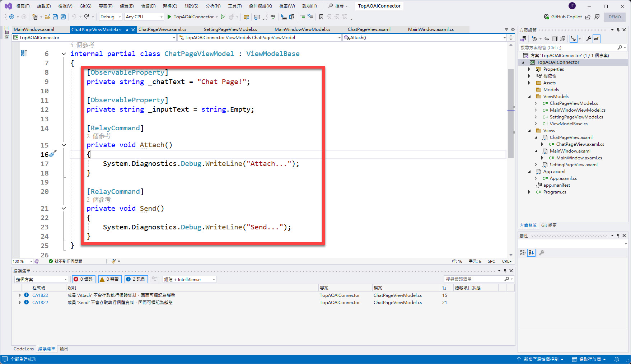This screenshot has width=631, height=364.
Task: Open the Git(G) menu
Action: 85,6
